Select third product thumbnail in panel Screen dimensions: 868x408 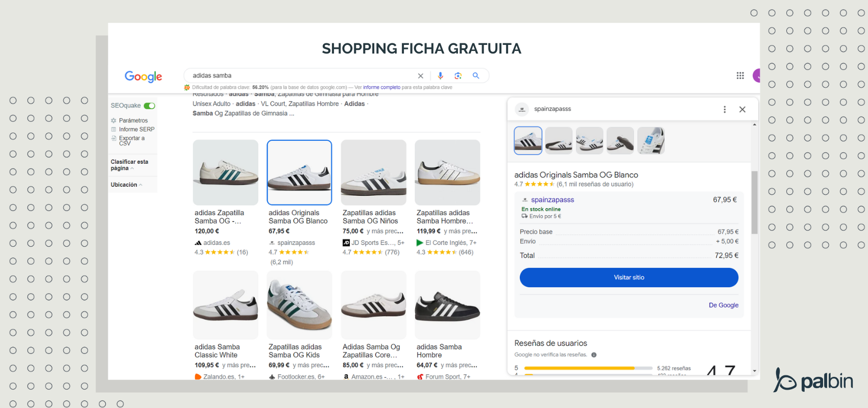pos(590,141)
